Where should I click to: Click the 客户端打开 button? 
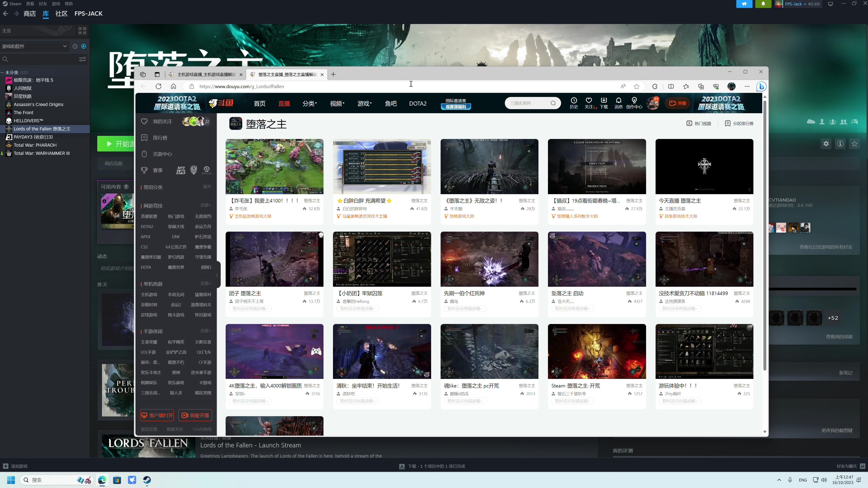(157, 415)
